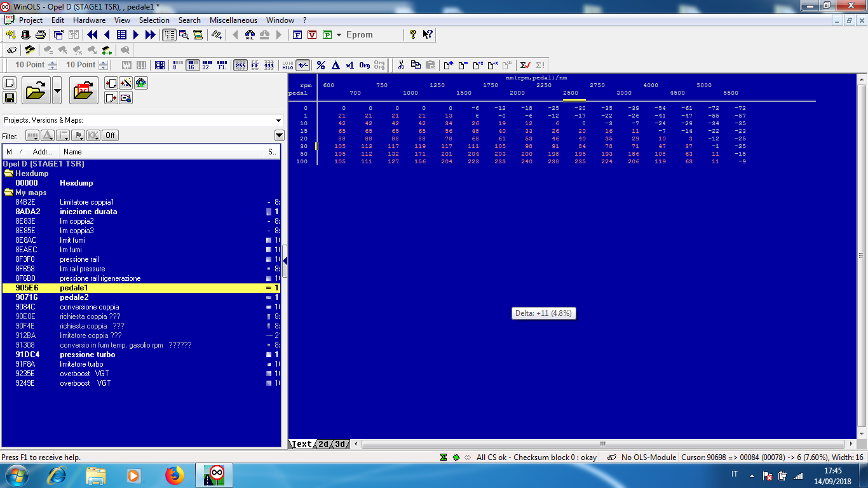Toggle percent difference display
Viewport: 868px width, 488px height.
coord(321,65)
